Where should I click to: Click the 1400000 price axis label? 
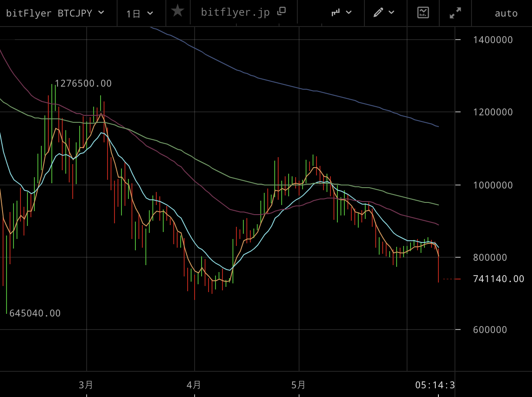493,40
